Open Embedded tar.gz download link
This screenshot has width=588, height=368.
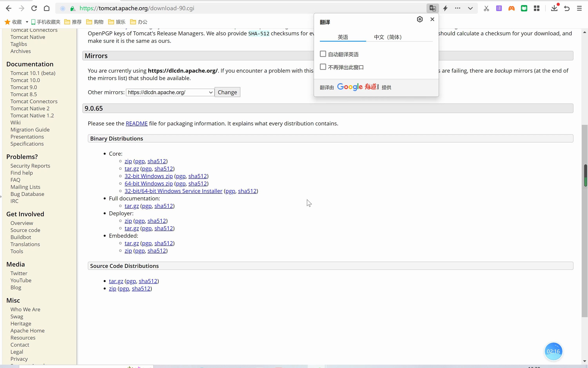point(132,243)
